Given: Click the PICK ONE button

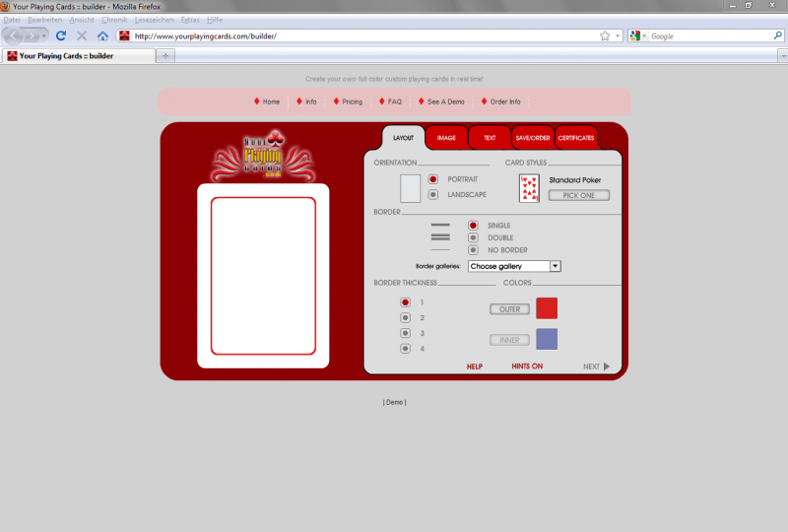Looking at the screenshot, I should click(x=579, y=195).
